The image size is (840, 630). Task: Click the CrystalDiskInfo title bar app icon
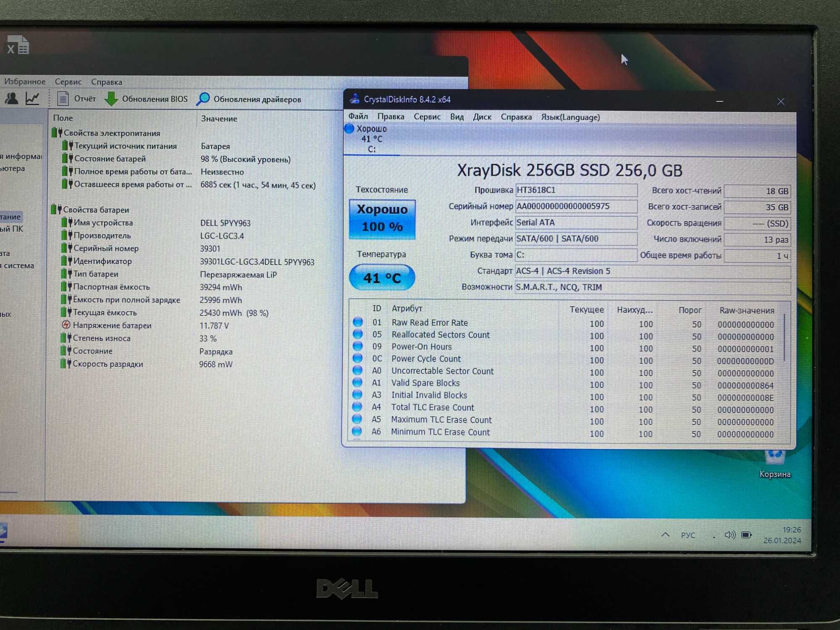pyautogui.click(x=355, y=99)
